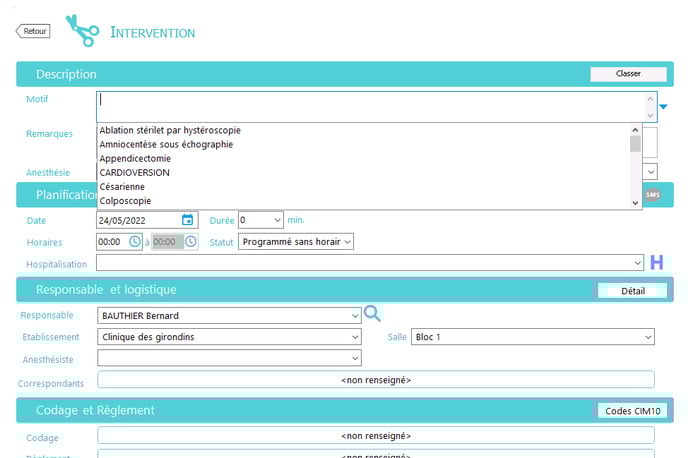
Task: Click the blue H hospitalisation icon
Action: point(657,263)
